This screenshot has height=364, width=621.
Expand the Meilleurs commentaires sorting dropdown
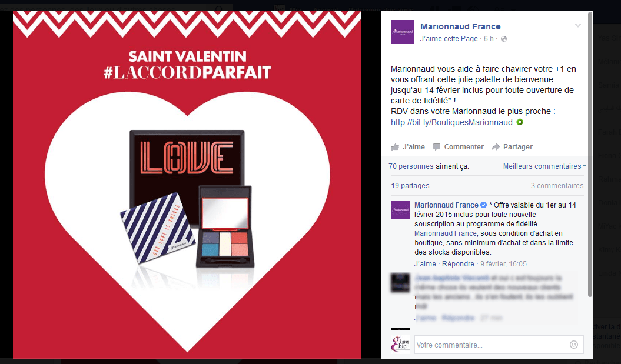point(544,166)
